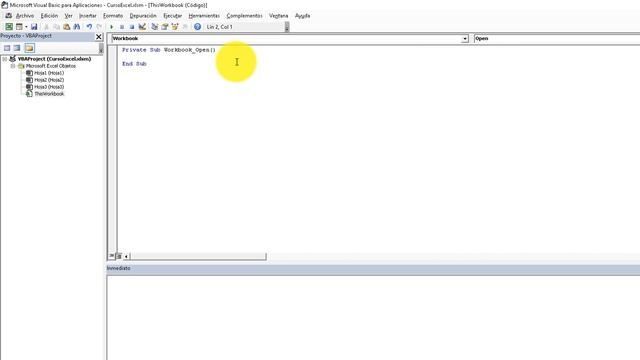The image size is (640, 360).
Task: Select Hoja3 (Hoja3) in project tree
Action: coord(49,87)
